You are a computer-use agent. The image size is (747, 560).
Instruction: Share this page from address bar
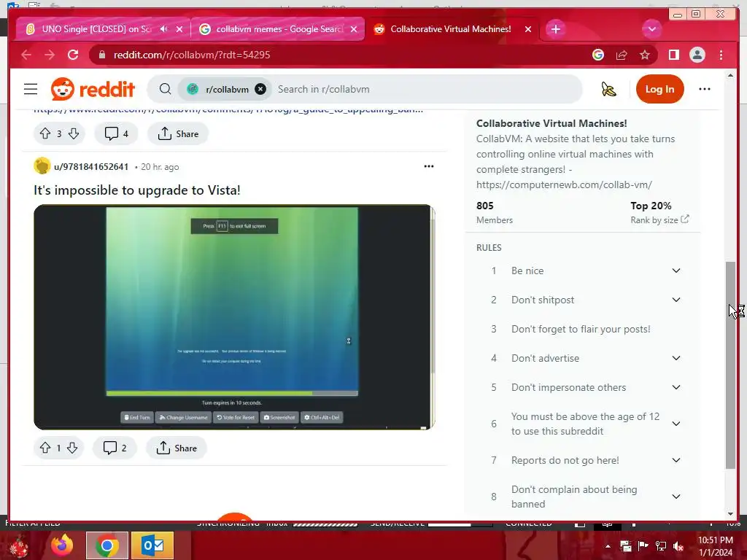622,55
